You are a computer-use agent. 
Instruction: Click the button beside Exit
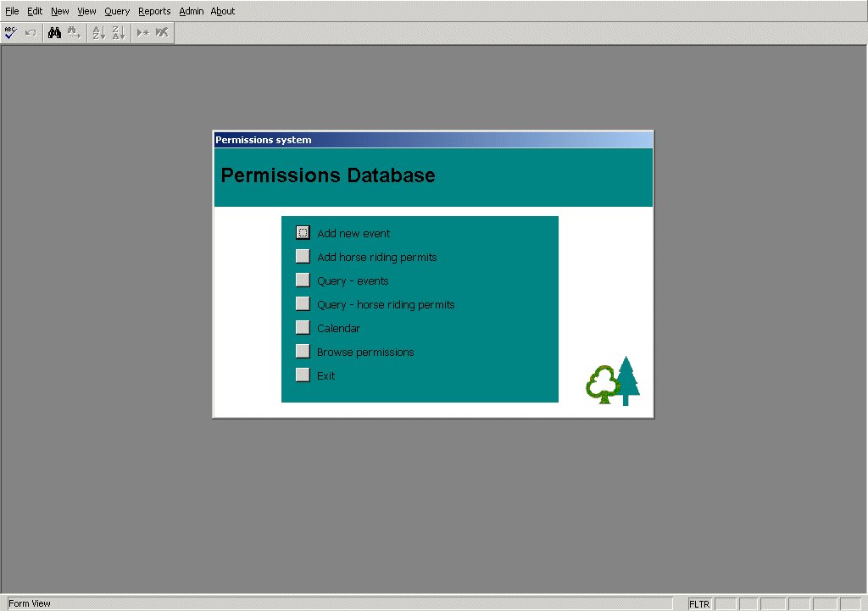303,375
